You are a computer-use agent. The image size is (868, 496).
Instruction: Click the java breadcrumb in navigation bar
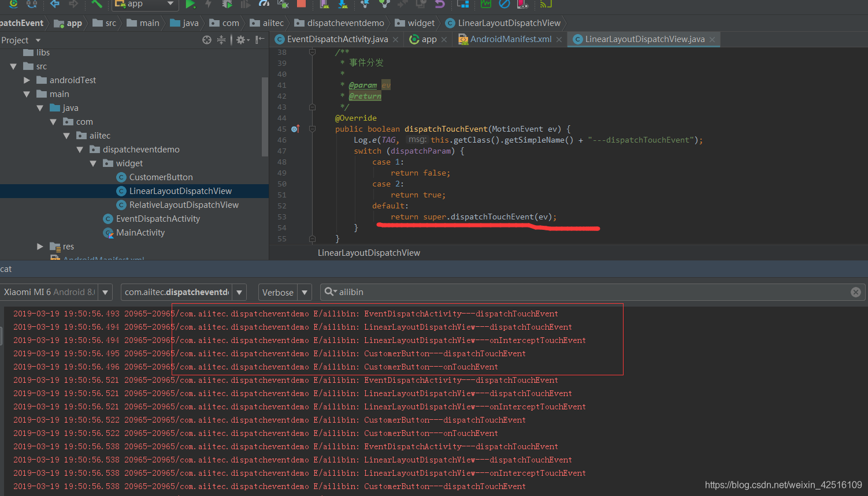(x=184, y=23)
